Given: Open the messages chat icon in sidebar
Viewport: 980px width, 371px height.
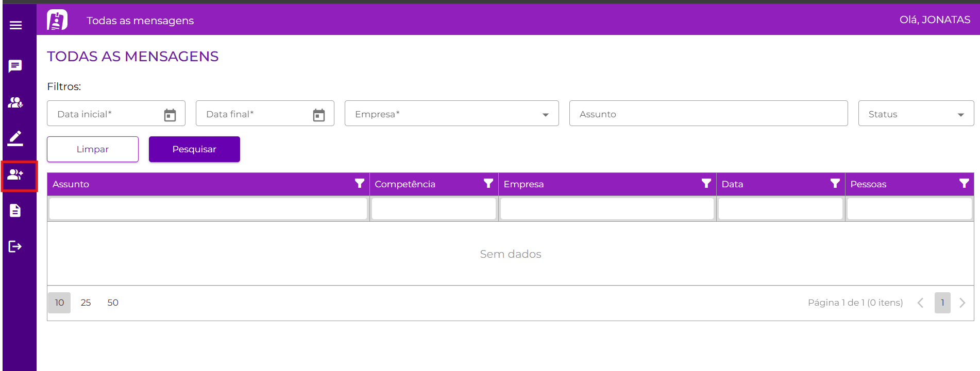Looking at the screenshot, I should click(x=15, y=66).
